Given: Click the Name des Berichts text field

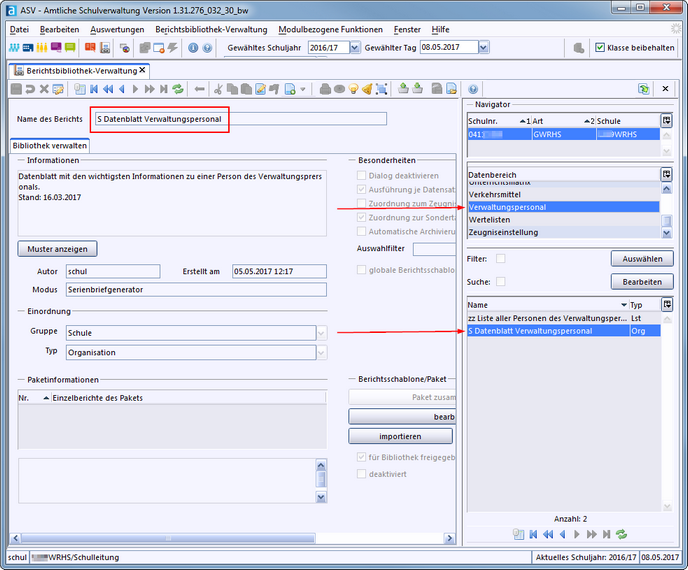Looking at the screenshot, I should click(x=240, y=119).
